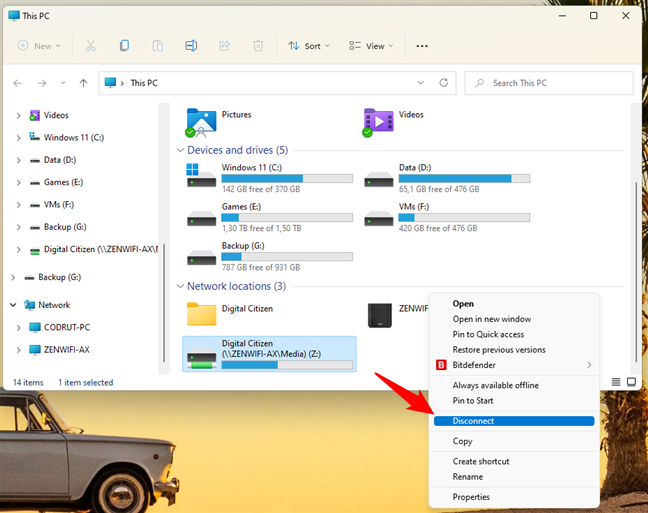Click This PC in the address bar
The height and width of the screenshot is (513, 648).
click(x=144, y=83)
